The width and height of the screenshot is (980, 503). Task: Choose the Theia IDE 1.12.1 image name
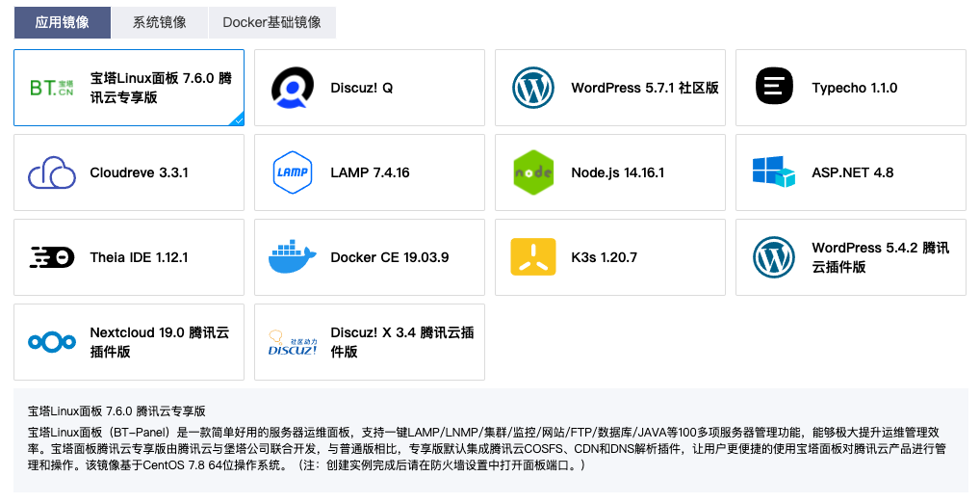(x=139, y=257)
